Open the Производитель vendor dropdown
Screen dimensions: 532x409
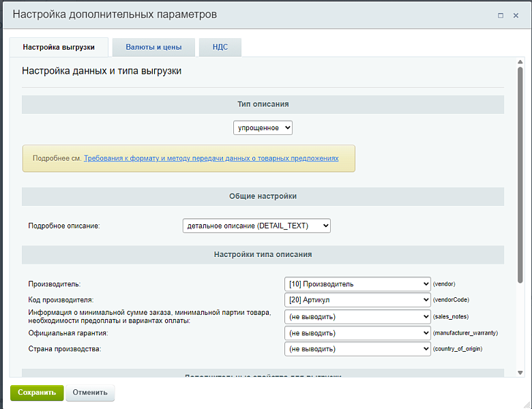[x=357, y=284]
